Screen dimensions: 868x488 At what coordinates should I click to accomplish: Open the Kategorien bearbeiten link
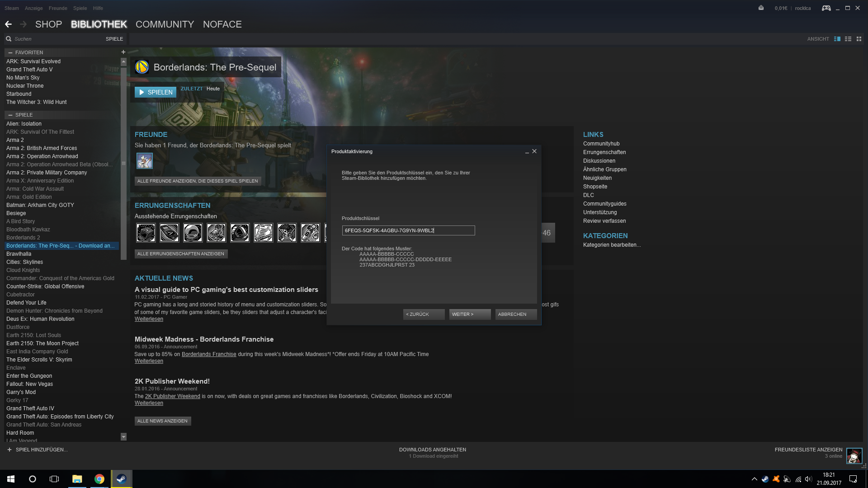(x=612, y=245)
